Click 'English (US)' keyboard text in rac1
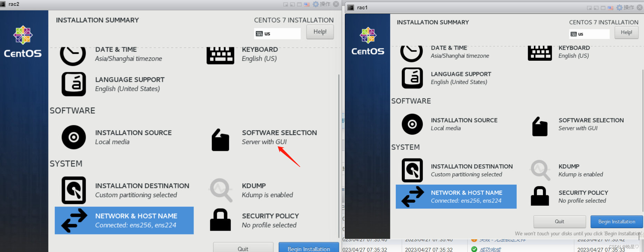Image resolution: width=644 pixels, height=252 pixels. [574, 56]
